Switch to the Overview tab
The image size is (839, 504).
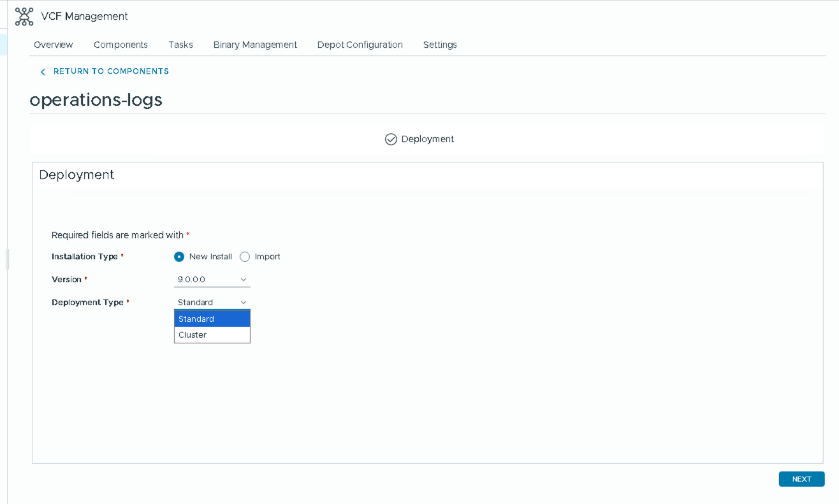(x=54, y=45)
